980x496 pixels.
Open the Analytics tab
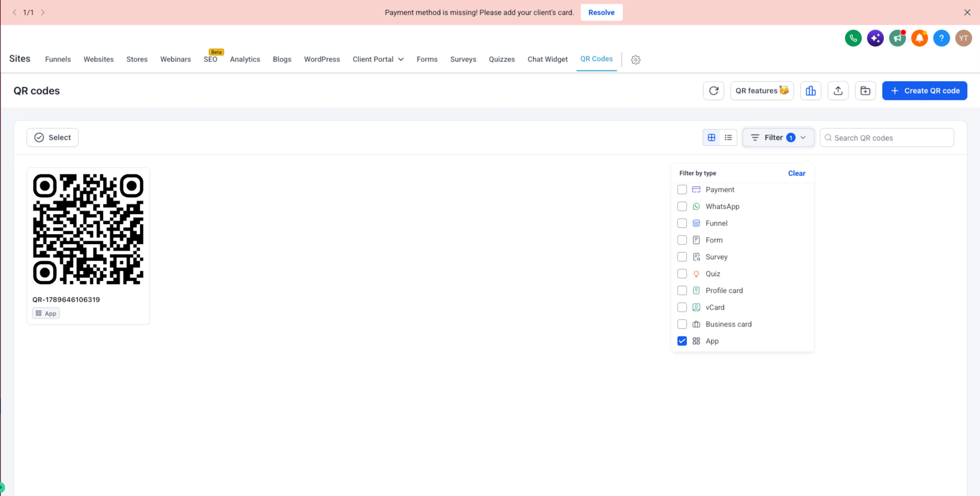click(x=245, y=59)
